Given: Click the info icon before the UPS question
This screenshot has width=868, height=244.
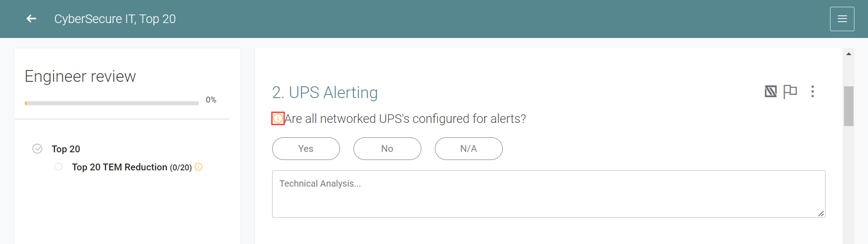Looking at the screenshot, I should pos(278,118).
